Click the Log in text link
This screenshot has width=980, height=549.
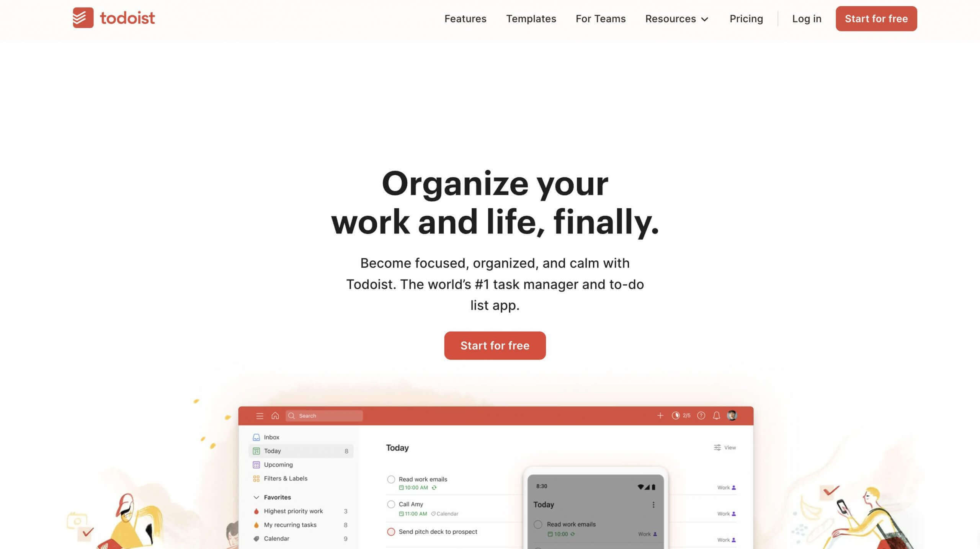807,18
